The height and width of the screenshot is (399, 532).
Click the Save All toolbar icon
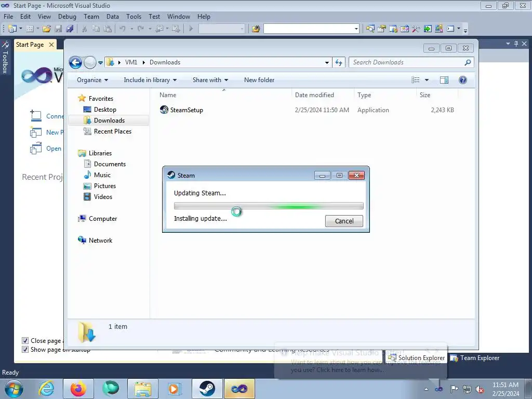(x=70, y=29)
